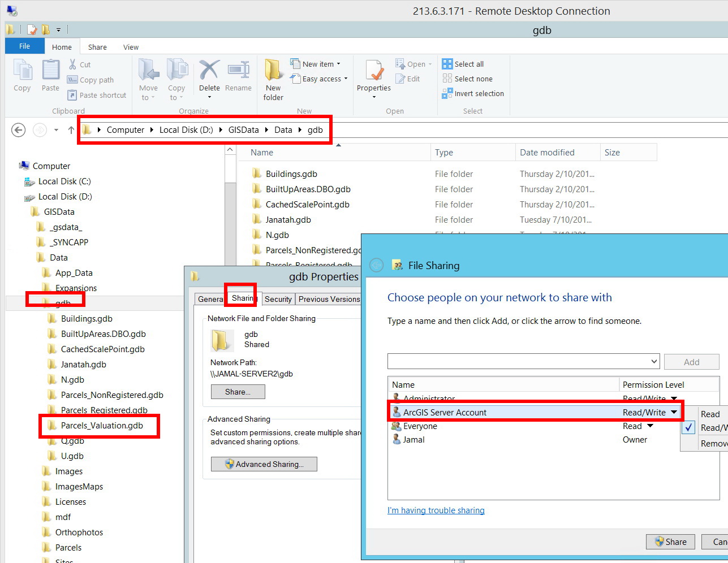Sort files by the Size column header
The image size is (728, 563).
pos(628,153)
